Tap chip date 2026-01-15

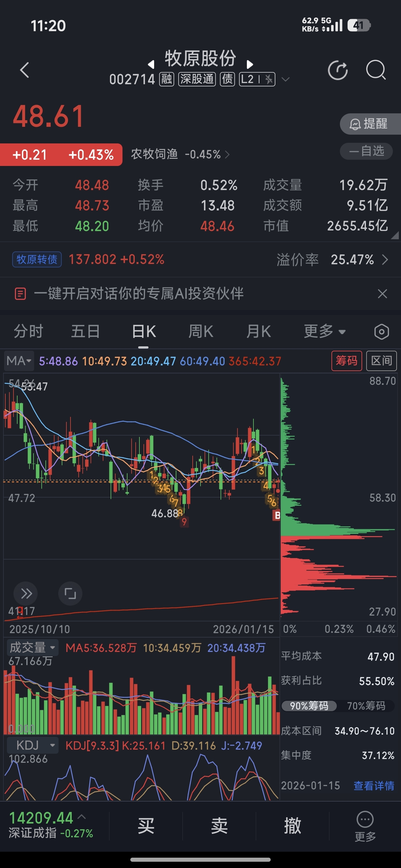(310, 786)
